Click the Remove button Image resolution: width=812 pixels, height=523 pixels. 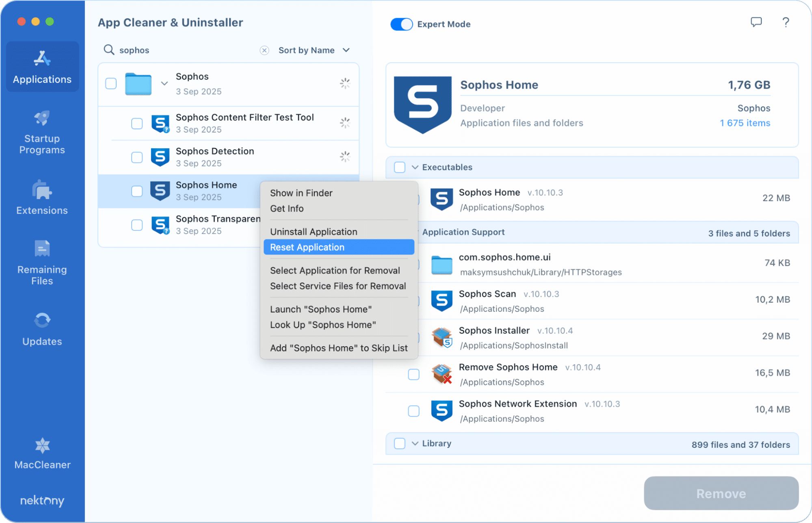[x=721, y=493]
